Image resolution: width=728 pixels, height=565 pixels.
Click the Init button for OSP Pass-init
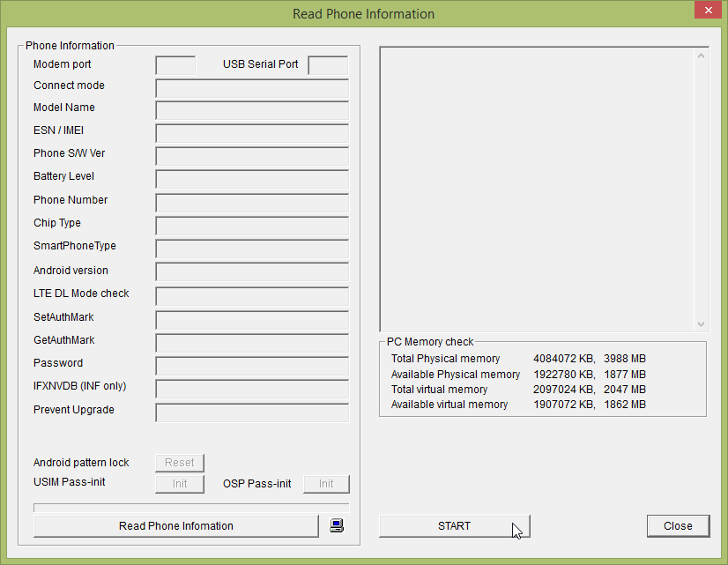(x=326, y=484)
